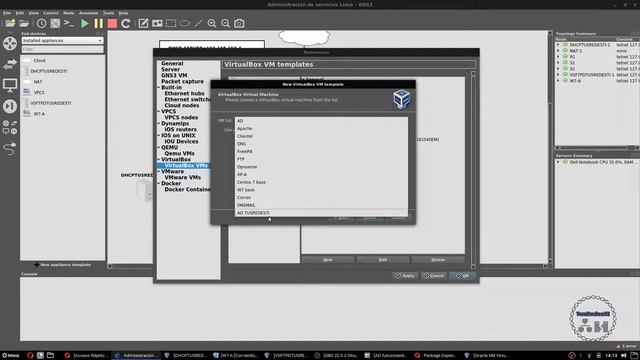Screen dimensions: 640x360
Task: Browse routers in the device sidebar
Action: tap(10, 43)
